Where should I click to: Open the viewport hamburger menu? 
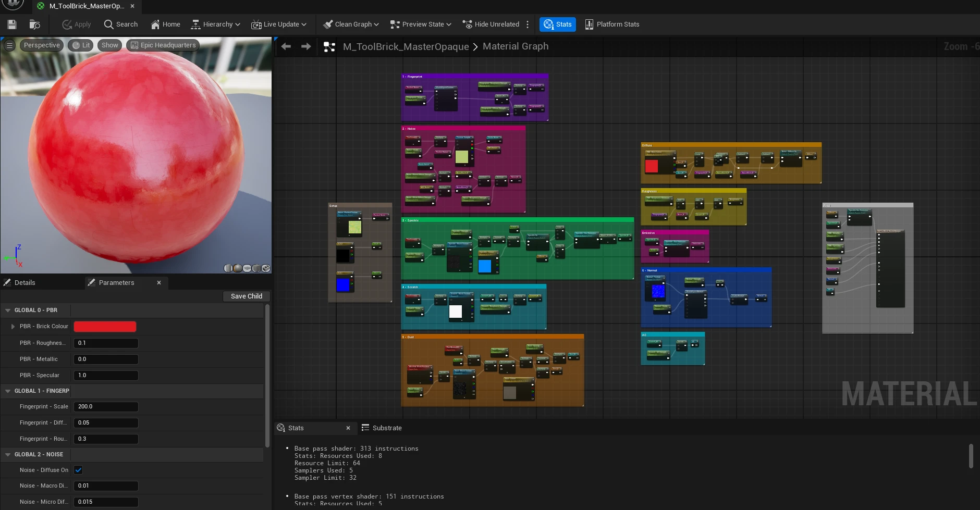9,45
